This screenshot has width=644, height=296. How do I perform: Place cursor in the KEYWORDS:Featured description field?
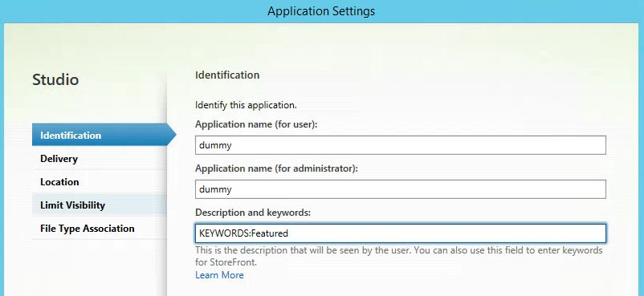401,233
